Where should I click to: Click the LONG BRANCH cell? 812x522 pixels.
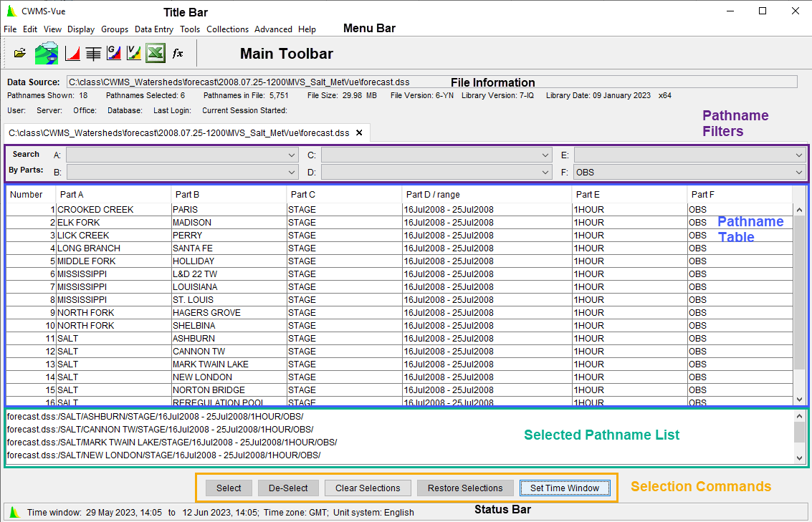(113, 248)
